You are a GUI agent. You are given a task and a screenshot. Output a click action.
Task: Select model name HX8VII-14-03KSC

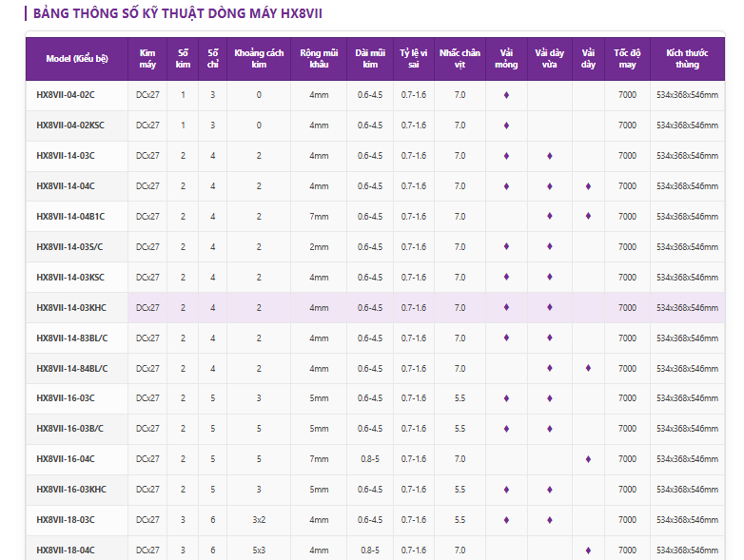click(x=70, y=277)
